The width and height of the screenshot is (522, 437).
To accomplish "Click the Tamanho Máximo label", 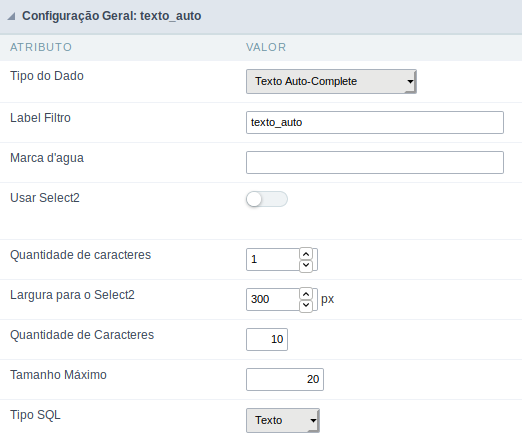I will coord(58,375).
